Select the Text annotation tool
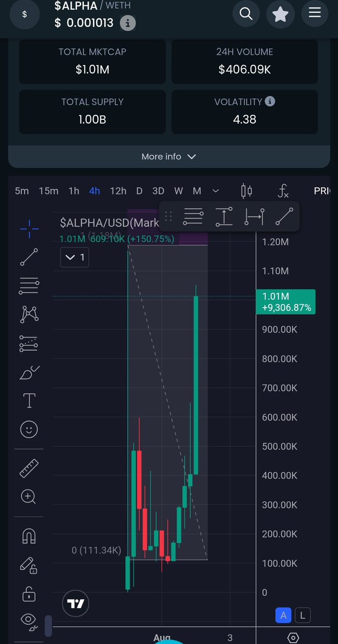 [28, 401]
